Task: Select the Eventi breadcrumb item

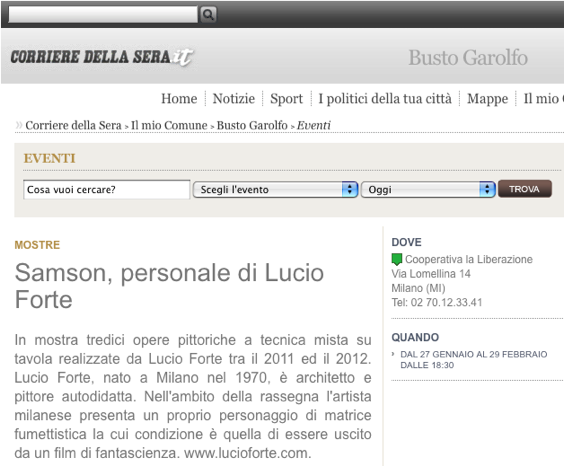Action: (314, 125)
